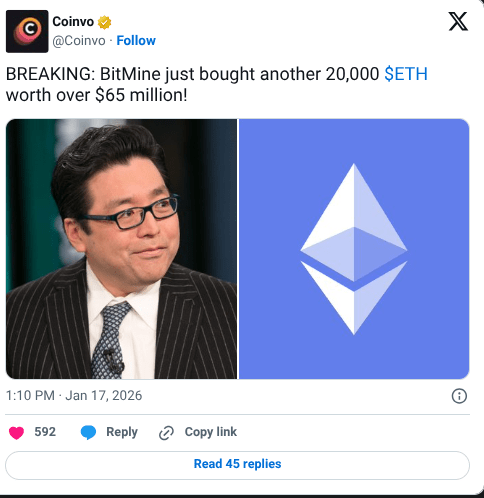This screenshot has width=484, height=498.
Task: Select the Copy link text
Action: point(211,432)
